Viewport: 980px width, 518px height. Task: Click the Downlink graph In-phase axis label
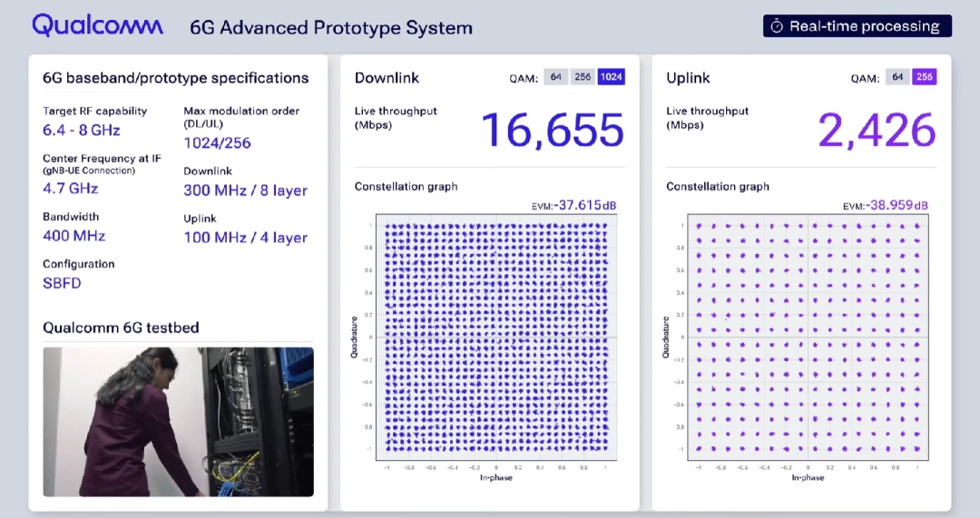pyautogui.click(x=496, y=477)
